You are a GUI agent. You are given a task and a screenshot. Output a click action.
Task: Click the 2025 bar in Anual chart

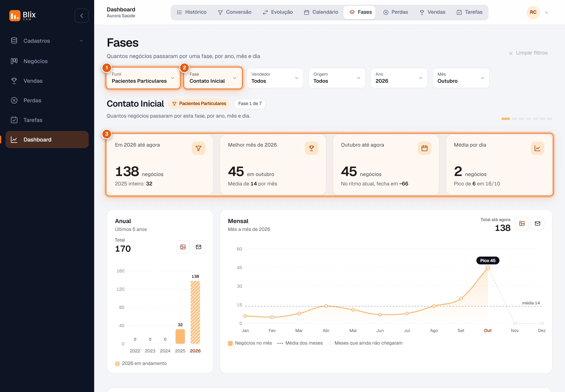coord(180,336)
